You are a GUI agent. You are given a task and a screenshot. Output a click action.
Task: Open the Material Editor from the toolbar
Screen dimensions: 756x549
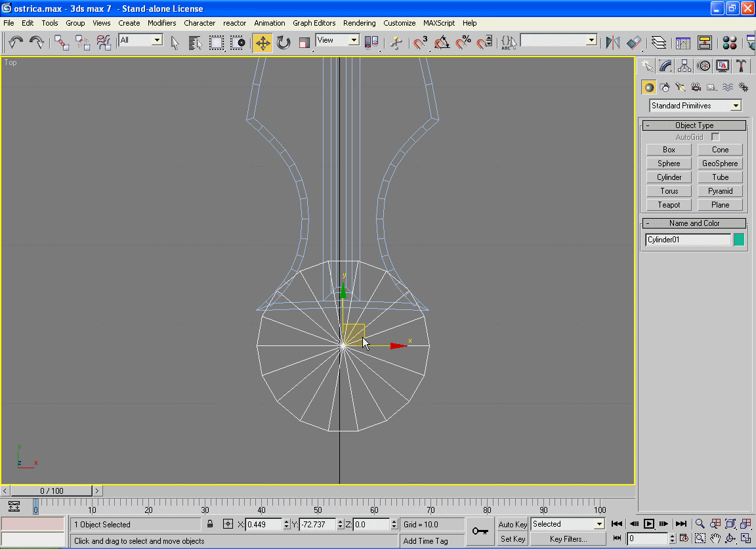tap(729, 43)
